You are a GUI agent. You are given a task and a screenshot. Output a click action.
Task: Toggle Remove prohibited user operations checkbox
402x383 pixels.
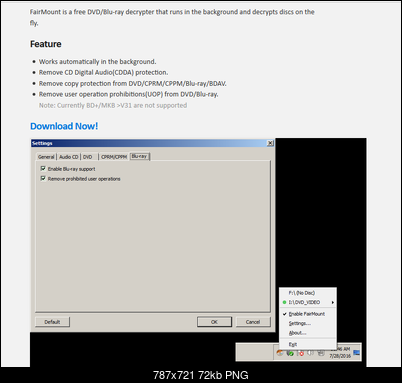pyautogui.click(x=43, y=179)
